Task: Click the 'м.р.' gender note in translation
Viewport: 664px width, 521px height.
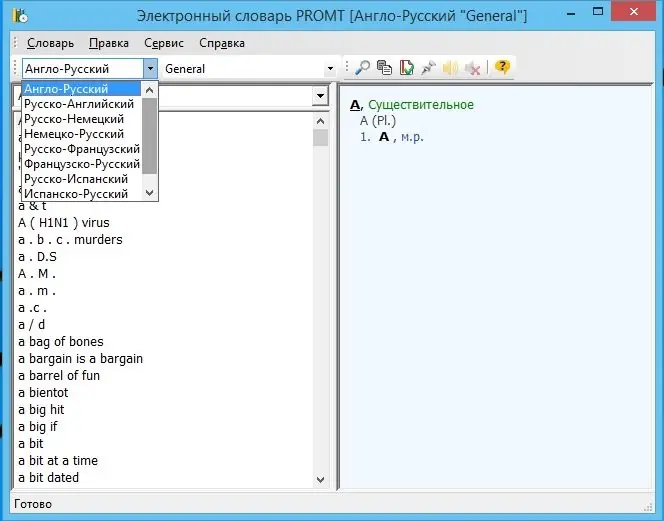Action: click(412, 137)
